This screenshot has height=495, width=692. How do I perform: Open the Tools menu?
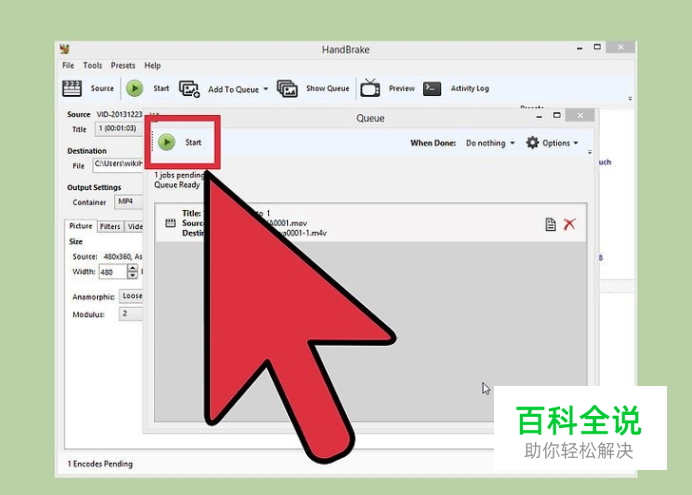tap(93, 65)
